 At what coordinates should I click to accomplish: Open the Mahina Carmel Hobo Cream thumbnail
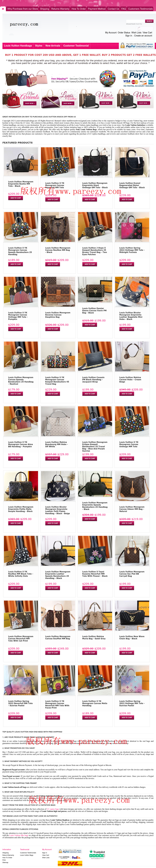132,357
